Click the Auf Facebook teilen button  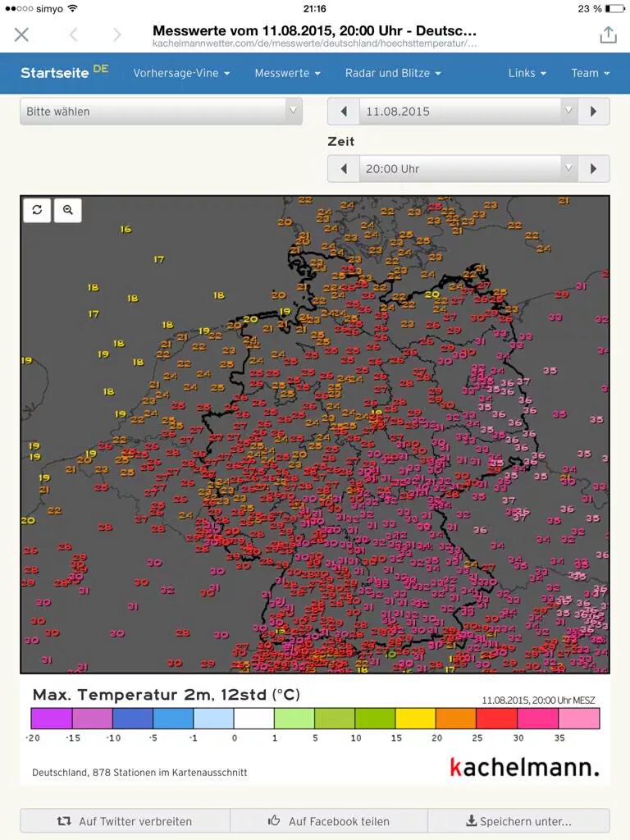(x=329, y=821)
